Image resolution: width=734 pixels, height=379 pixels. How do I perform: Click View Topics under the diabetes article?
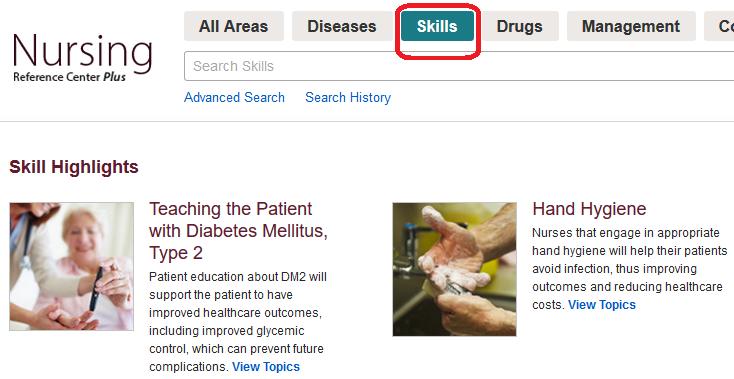click(x=266, y=366)
